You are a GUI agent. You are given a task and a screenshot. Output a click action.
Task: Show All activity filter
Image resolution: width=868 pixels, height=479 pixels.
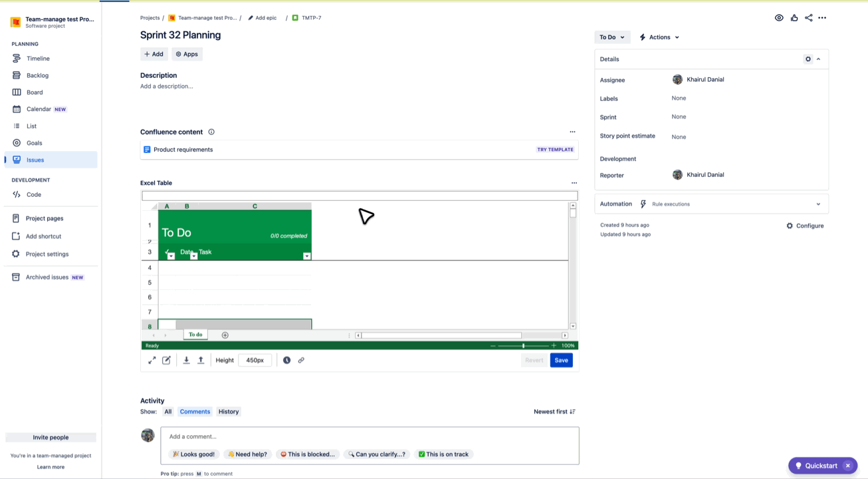[x=168, y=412]
